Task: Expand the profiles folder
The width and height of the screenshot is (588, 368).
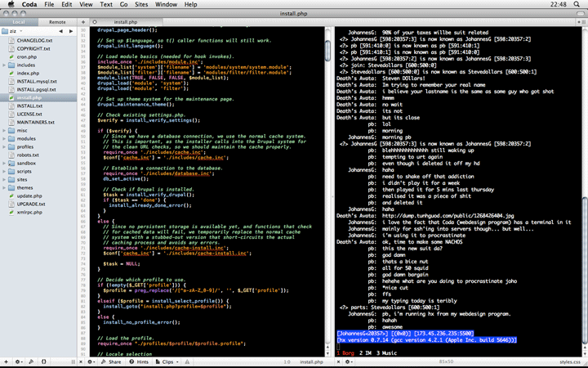Action: tap(4, 147)
